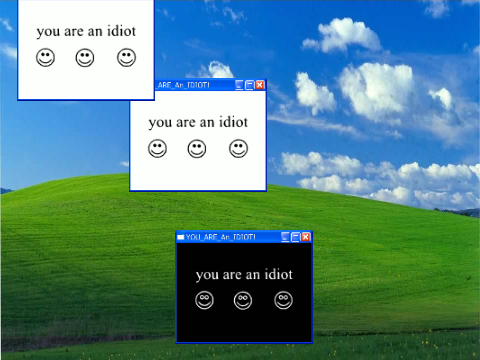
Task: Click the center smiley in middle white window
Action: pos(197,149)
